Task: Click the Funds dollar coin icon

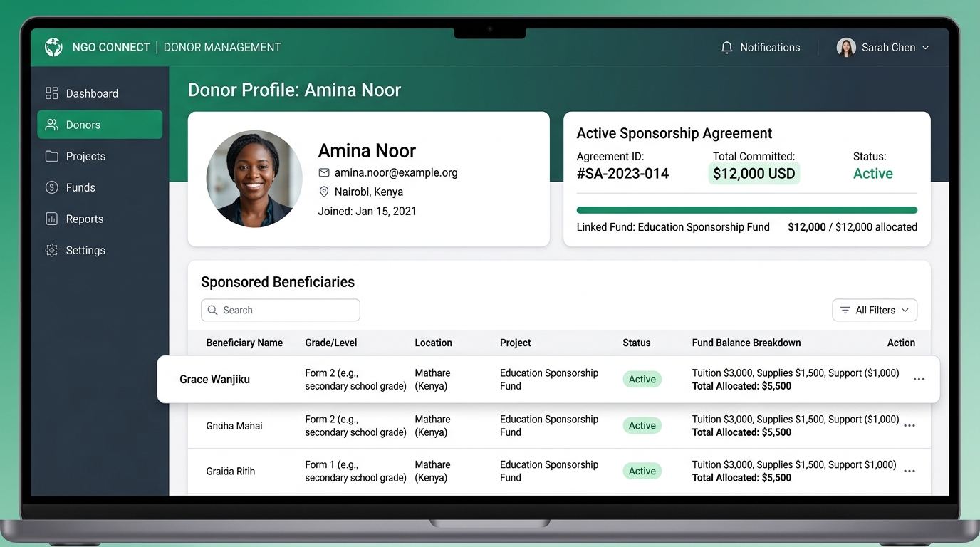Action: tap(51, 187)
